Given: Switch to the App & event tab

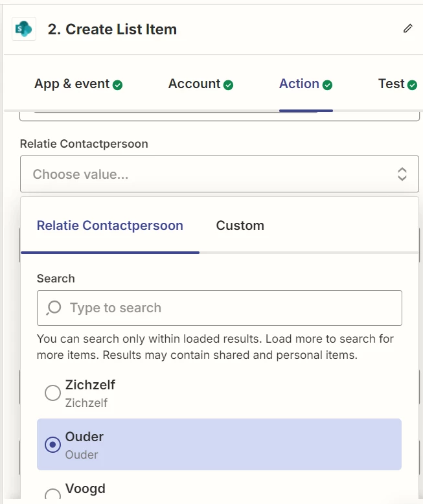Looking at the screenshot, I should [72, 84].
